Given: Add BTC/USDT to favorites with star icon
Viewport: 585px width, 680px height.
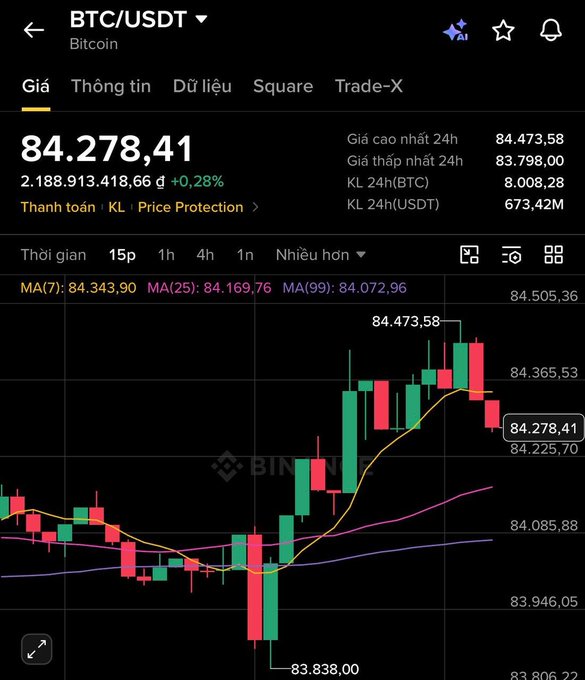Looking at the screenshot, I should [x=503, y=30].
